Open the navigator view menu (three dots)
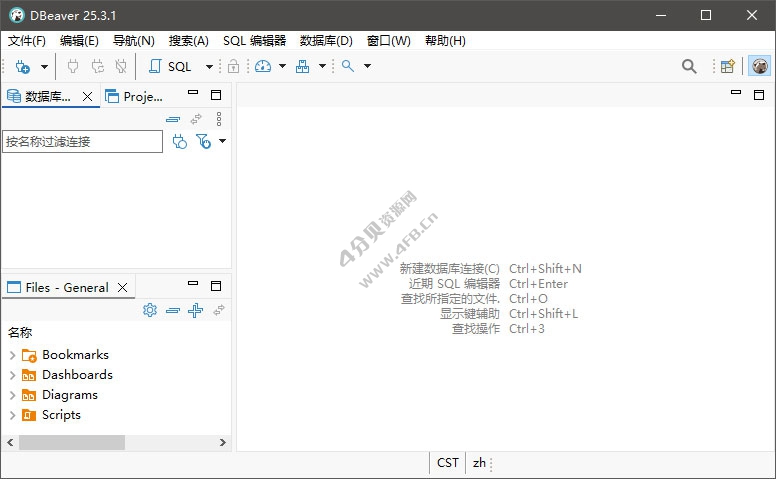This screenshot has width=776, height=479. 219,119
